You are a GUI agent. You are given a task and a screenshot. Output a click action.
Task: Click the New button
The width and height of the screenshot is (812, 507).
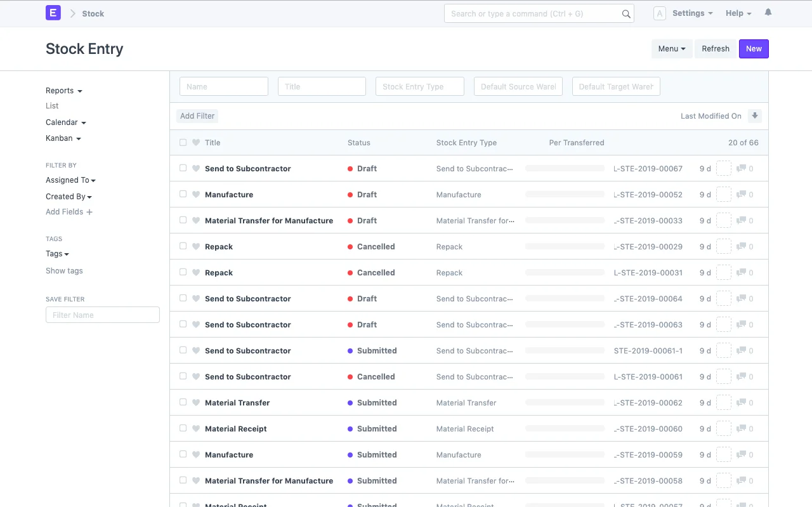pyautogui.click(x=754, y=48)
